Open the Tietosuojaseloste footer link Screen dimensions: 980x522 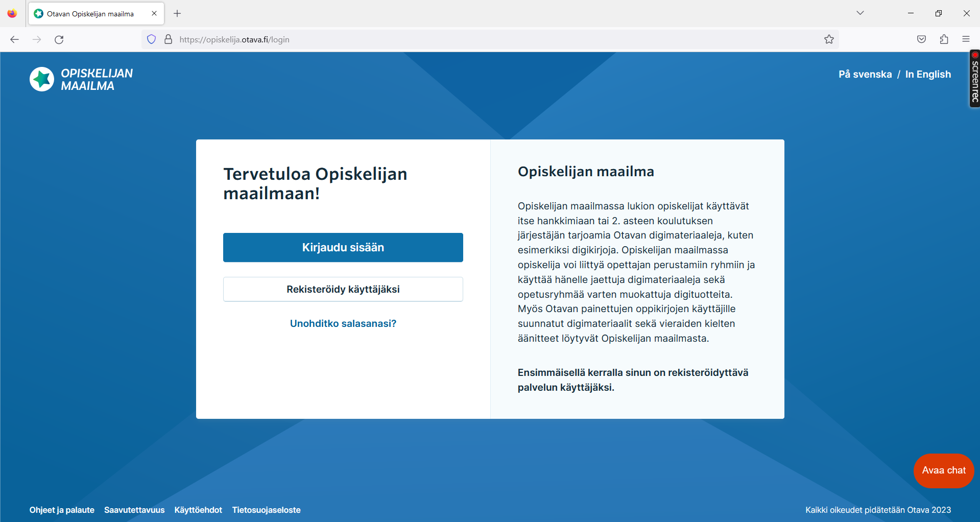[267, 510]
